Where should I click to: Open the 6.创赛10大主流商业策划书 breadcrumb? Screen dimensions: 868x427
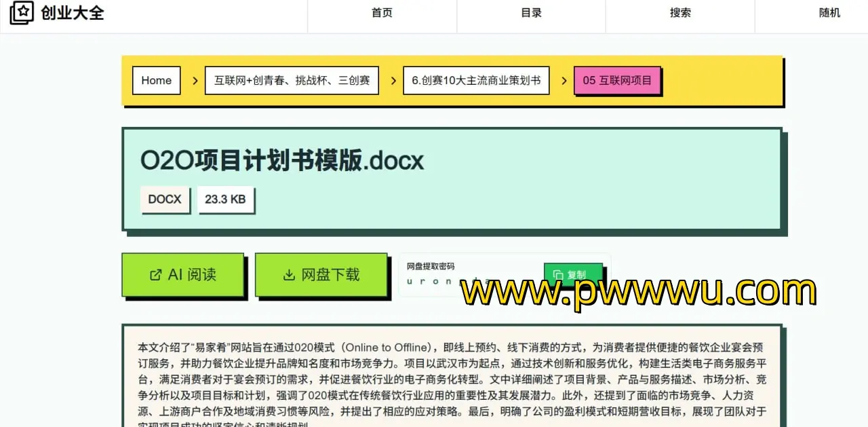[x=476, y=81]
